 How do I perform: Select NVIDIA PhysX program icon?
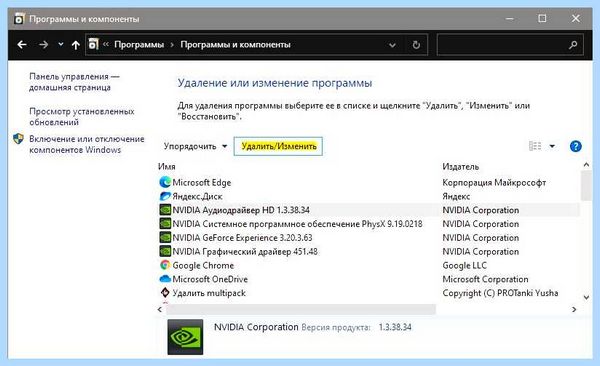(x=165, y=224)
